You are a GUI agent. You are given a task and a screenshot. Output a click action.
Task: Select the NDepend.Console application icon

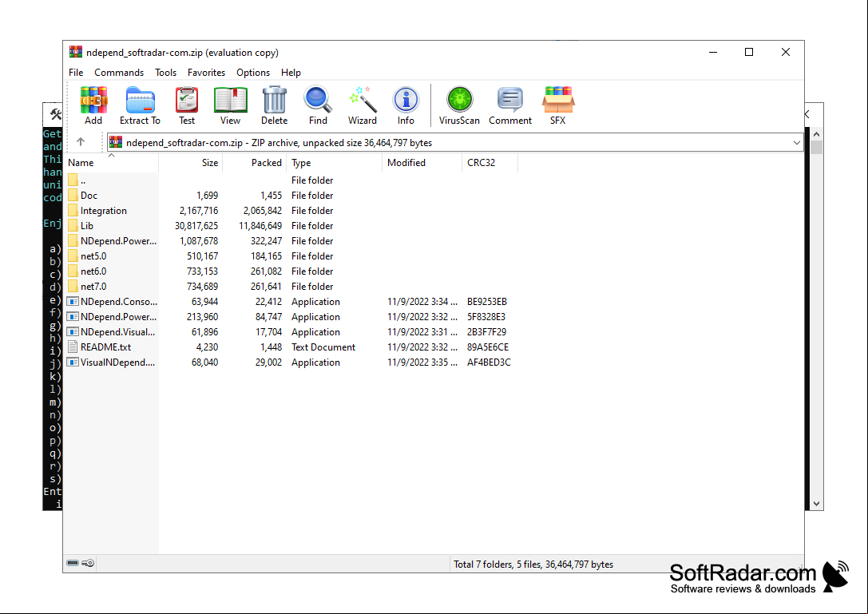(x=73, y=301)
